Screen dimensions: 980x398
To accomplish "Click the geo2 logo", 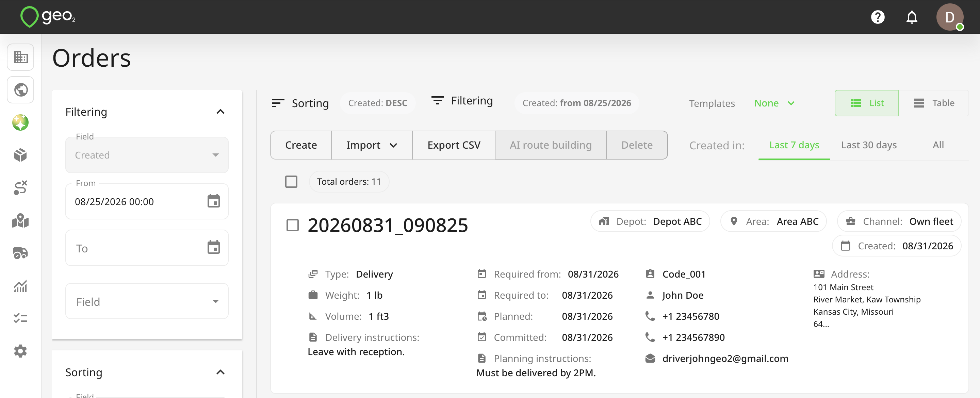I will (48, 17).
